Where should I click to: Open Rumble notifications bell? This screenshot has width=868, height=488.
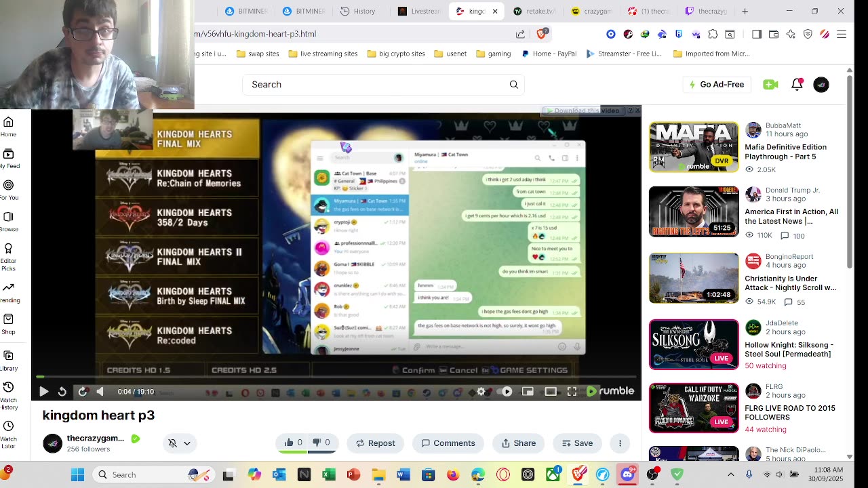(x=797, y=85)
